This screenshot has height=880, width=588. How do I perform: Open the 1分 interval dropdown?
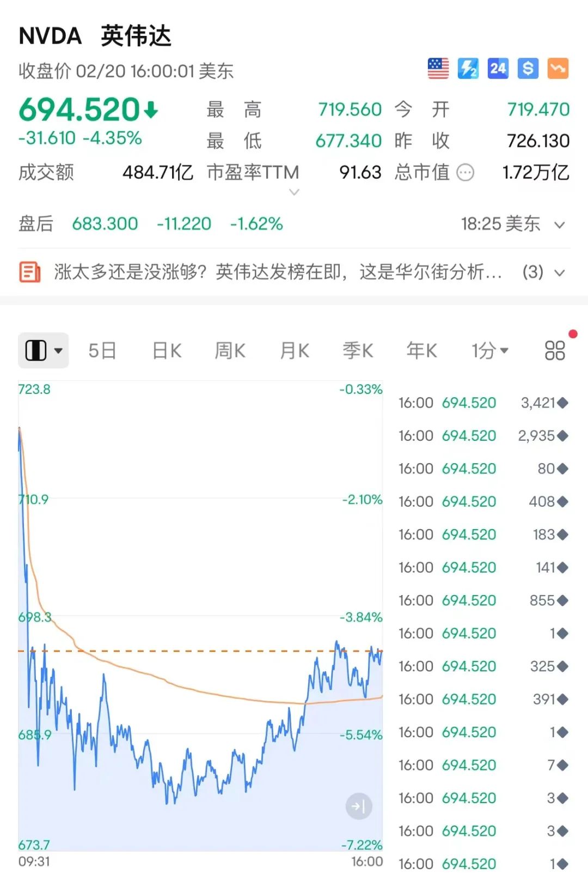490,350
